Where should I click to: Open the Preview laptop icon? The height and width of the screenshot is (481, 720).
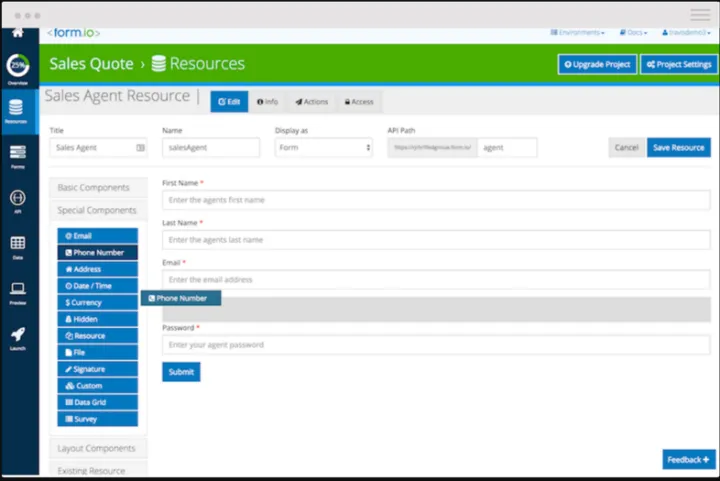click(x=17, y=291)
